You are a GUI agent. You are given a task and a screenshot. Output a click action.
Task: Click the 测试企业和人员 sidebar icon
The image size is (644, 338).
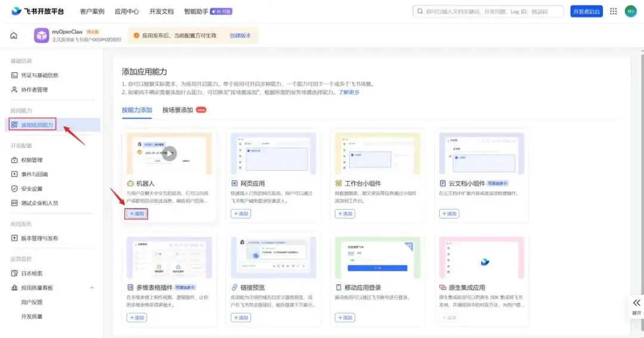[x=14, y=203]
